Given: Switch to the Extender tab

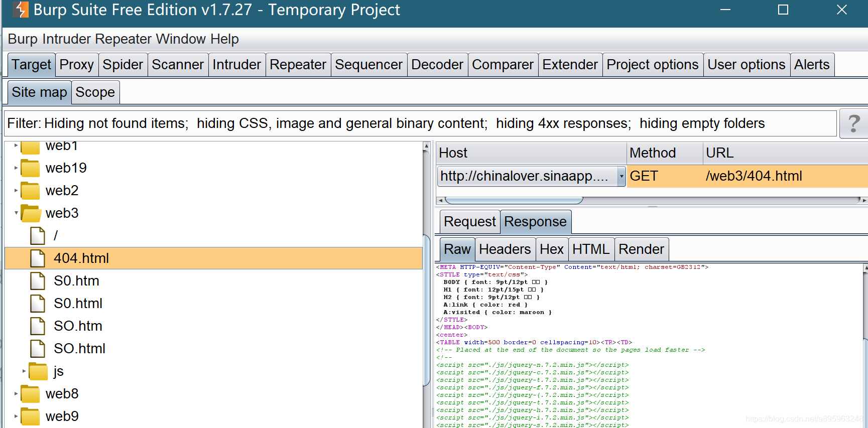Looking at the screenshot, I should [x=570, y=65].
